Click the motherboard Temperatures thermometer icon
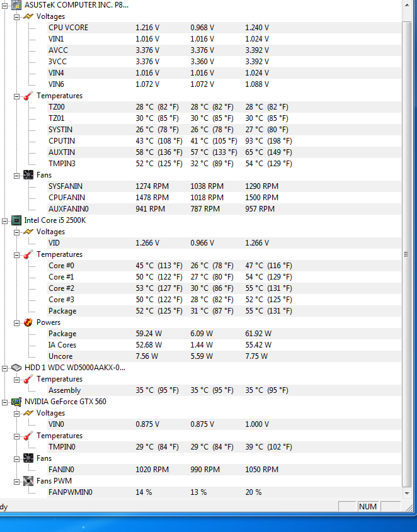 click(28, 96)
